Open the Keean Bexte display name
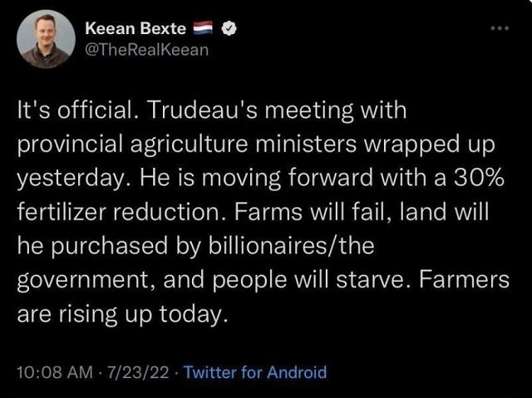The height and width of the screenshot is (398, 532). tap(135, 28)
